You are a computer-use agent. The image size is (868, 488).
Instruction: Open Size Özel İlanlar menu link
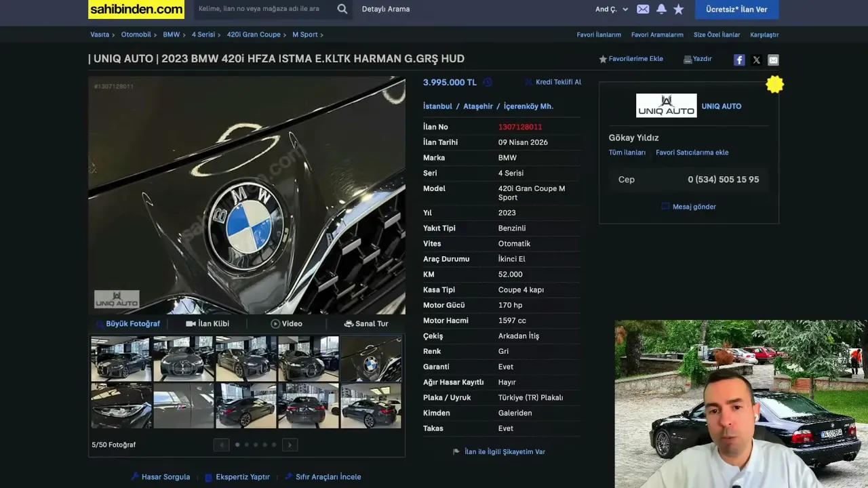[x=717, y=35]
